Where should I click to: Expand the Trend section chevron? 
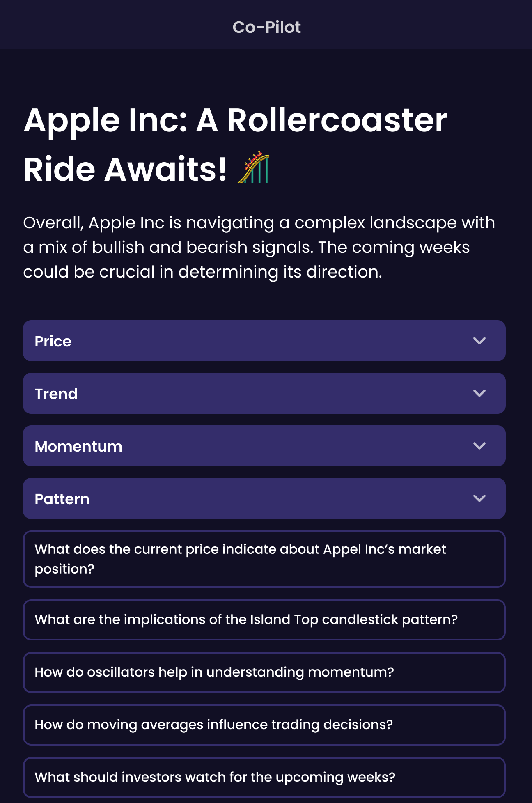(479, 393)
